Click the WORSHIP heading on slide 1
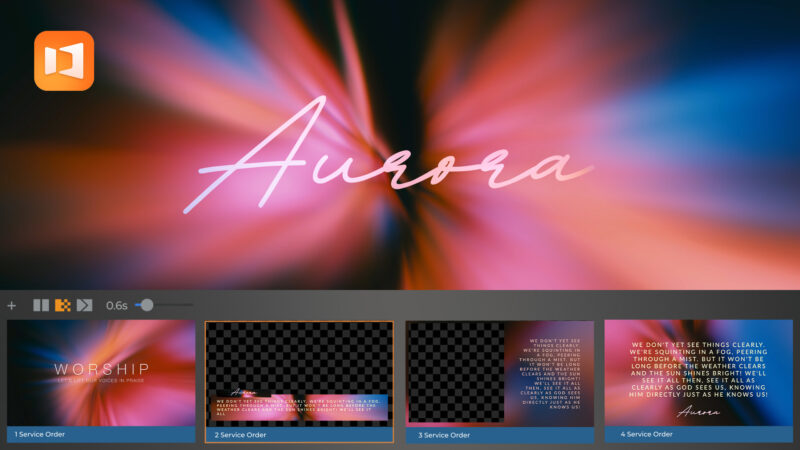This screenshot has width=800, height=450. (102, 369)
